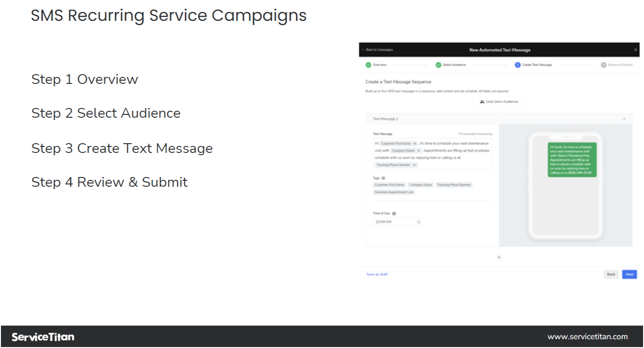Remove Customer First Name tag from message
Viewport: 644px width, 348px height.
click(414, 144)
